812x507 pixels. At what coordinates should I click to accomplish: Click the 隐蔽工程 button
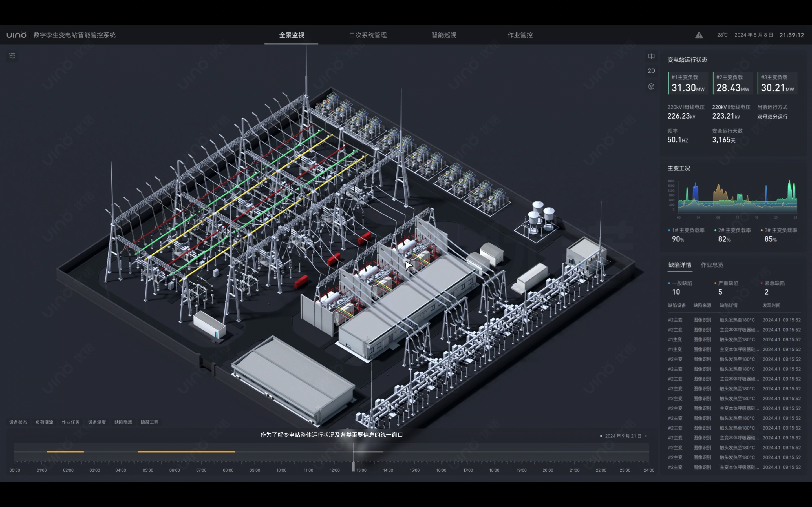pyautogui.click(x=150, y=422)
